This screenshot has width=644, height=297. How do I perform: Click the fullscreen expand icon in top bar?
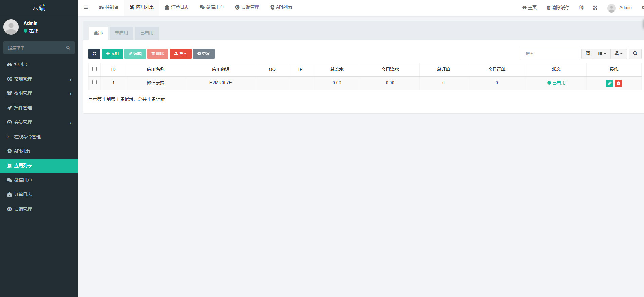pos(595,7)
